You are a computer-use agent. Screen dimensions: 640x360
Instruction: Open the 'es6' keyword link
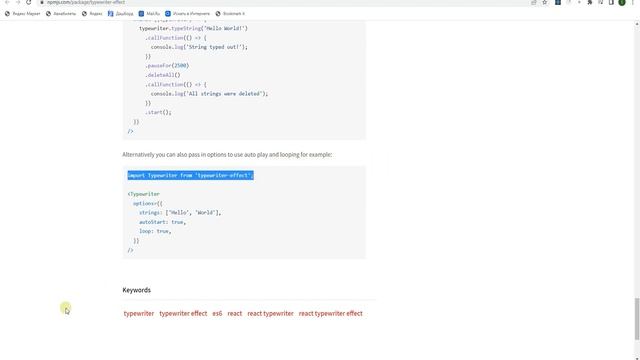click(x=217, y=313)
